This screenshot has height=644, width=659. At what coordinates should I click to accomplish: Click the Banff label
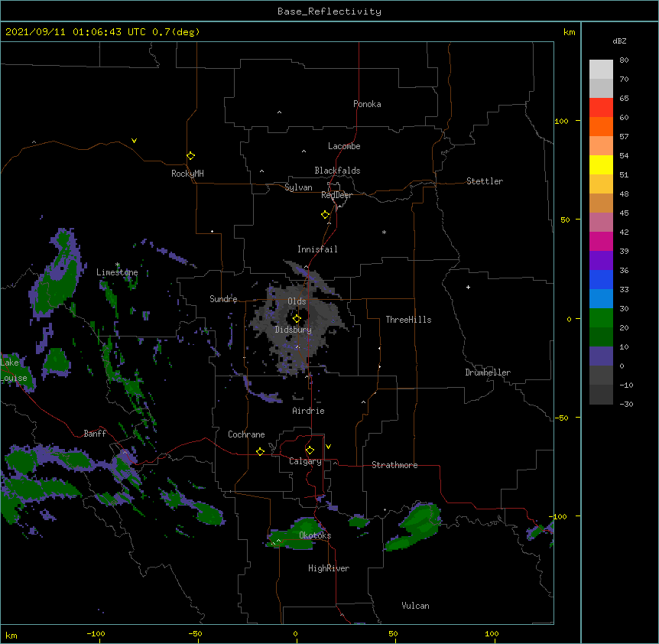pyautogui.click(x=95, y=434)
